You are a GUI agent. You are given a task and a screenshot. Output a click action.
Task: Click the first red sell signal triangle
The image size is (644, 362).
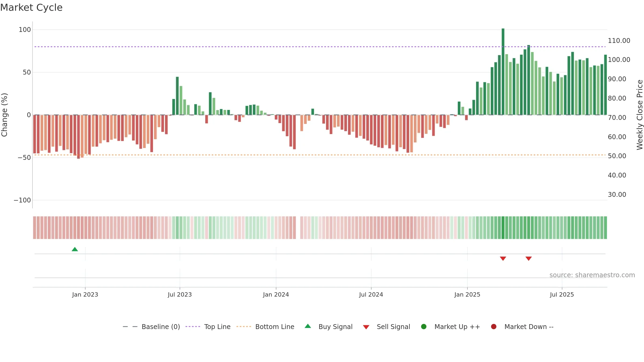pyautogui.click(x=503, y=258)
